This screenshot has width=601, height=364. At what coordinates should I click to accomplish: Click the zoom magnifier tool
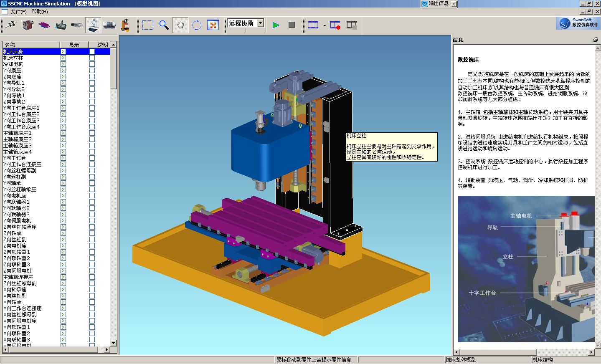164,25
